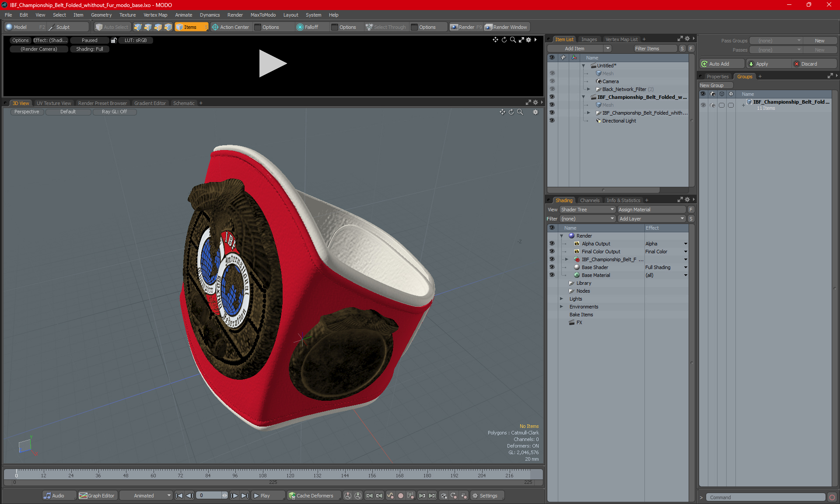This screenshot has height=504, width=840.
Task: Toggle visibility of Camera item
Action: tap(552, 81)
